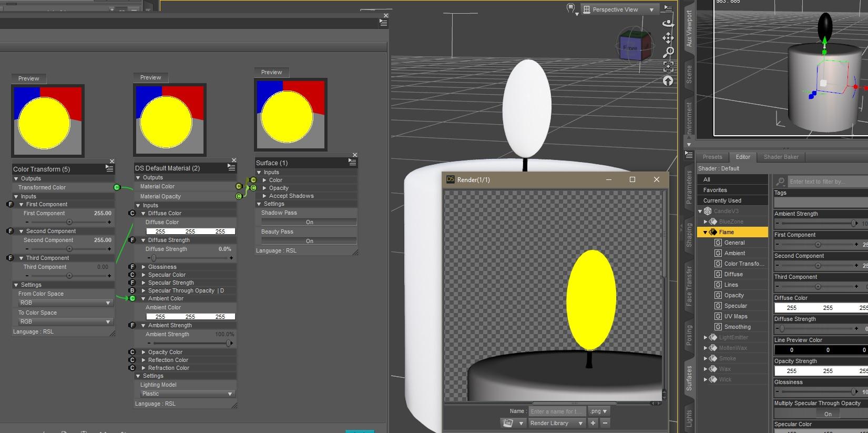This screenshot has height=433, width=868.
Task: Switch to the Presets tab
Action: coord(712,157)
